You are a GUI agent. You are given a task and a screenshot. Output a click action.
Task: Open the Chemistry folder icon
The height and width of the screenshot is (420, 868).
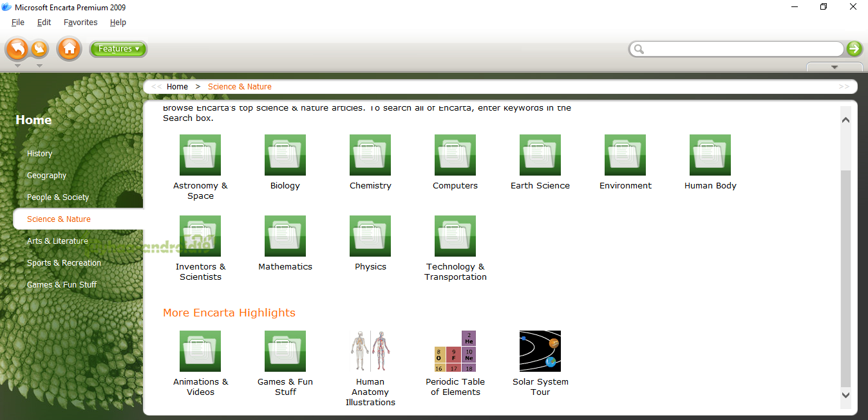[x=370, y=155]
